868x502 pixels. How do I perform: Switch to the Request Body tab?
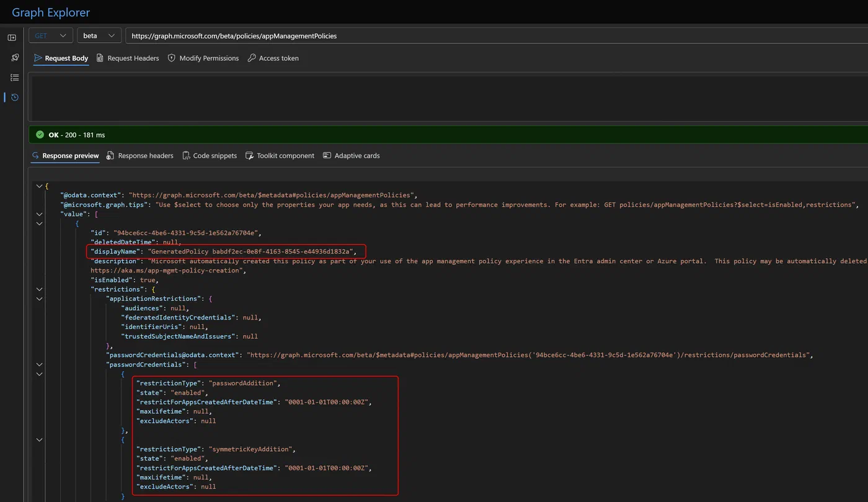(x=61, y=58)
